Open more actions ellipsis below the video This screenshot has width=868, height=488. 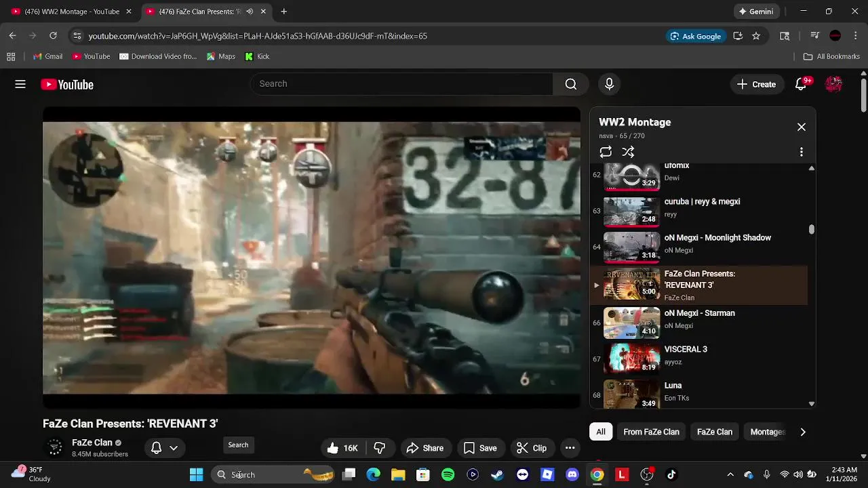[x=570, y=448]
